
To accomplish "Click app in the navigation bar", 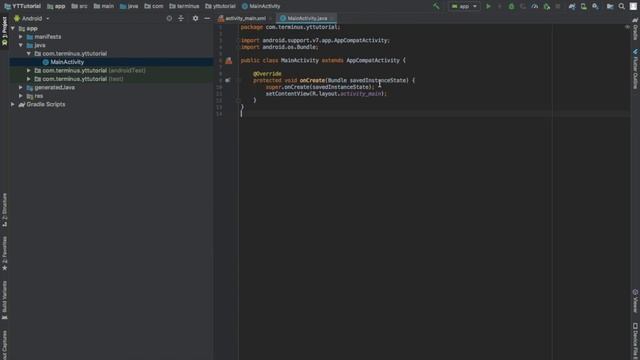I will pos(56,6).
